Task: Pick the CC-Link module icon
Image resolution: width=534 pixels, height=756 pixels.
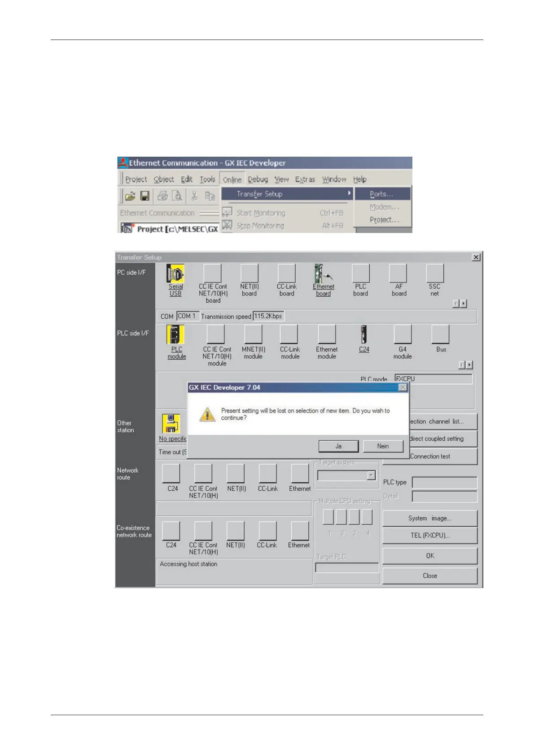Action: [x=289, y=334]
